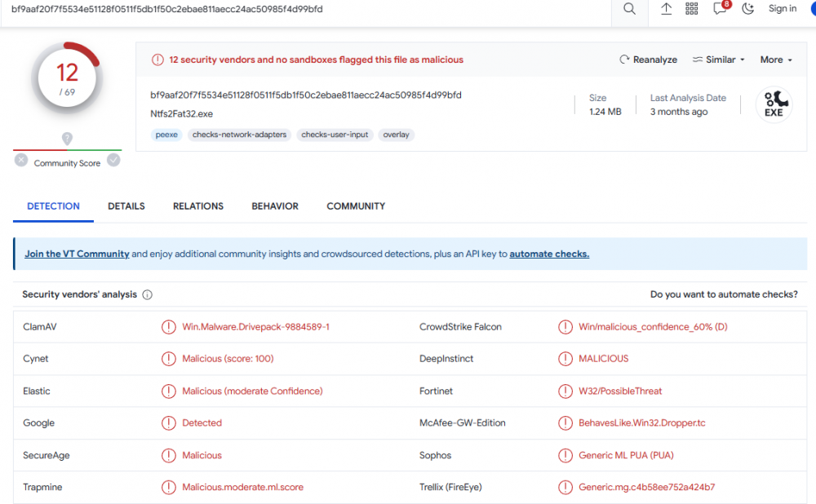The width and height of the screenshot is (816, 504).
Task: Click the info icon beside Security vendors' analysis
Action: coord(148,295)
